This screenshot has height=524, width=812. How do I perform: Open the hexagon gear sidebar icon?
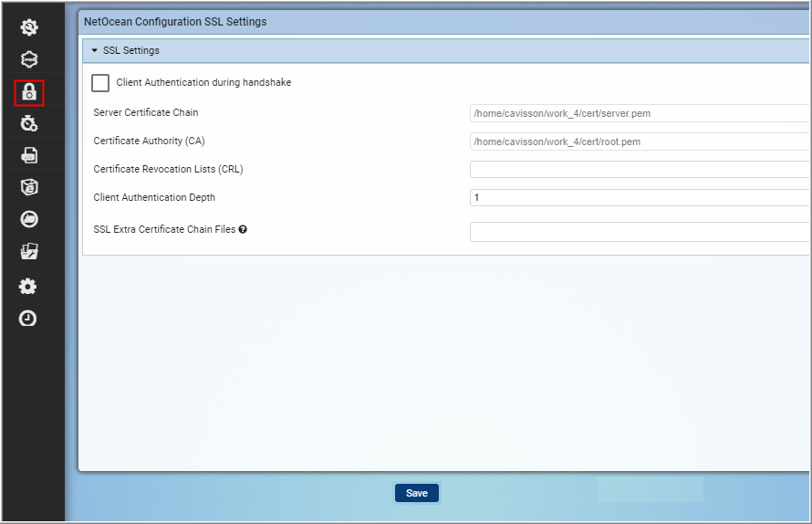click(29, 59)
